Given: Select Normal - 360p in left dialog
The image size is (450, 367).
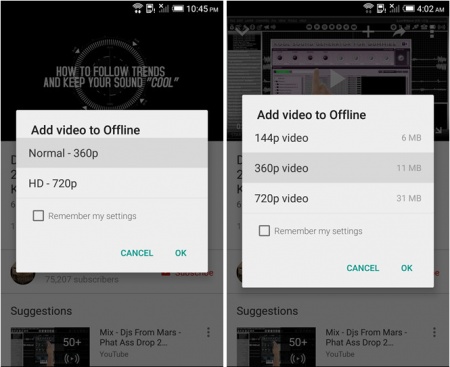Looking at the screenshot, I should coord(112,153).
